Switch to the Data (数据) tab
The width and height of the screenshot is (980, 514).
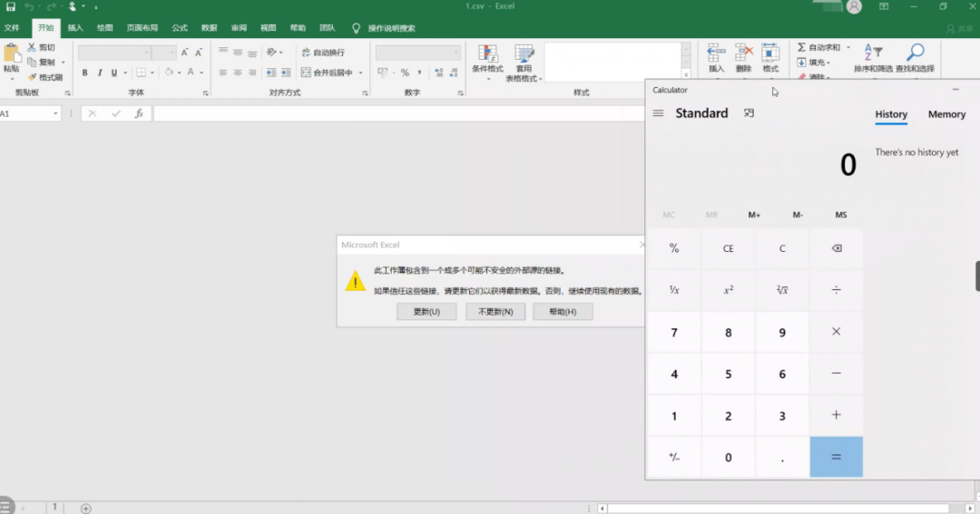(x=209, y=28)
